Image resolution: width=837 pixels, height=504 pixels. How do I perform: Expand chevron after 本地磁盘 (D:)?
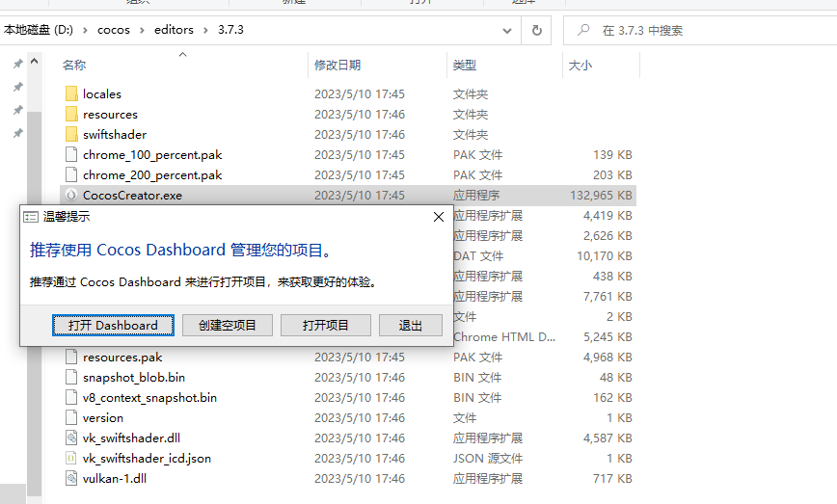[85, 31]
